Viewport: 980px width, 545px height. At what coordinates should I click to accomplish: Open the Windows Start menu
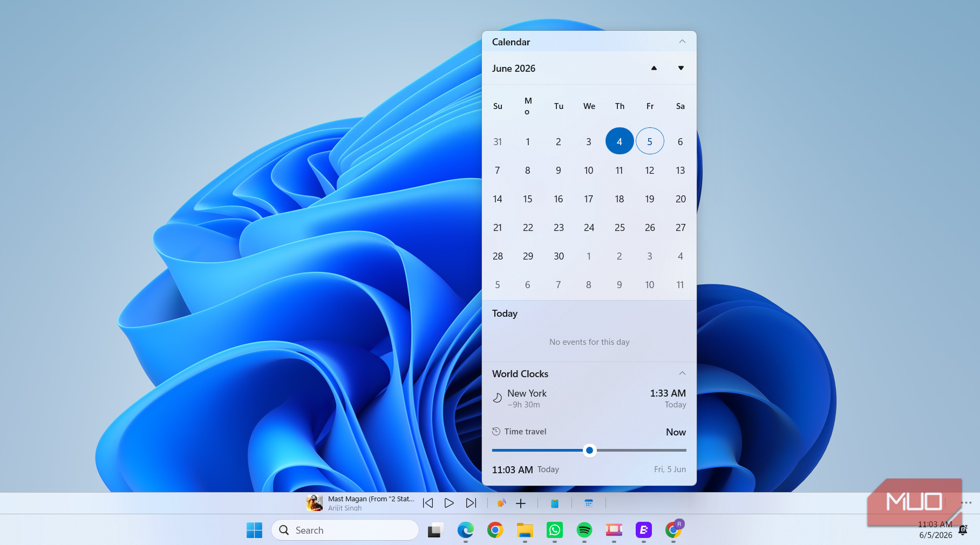click(254, 530)
